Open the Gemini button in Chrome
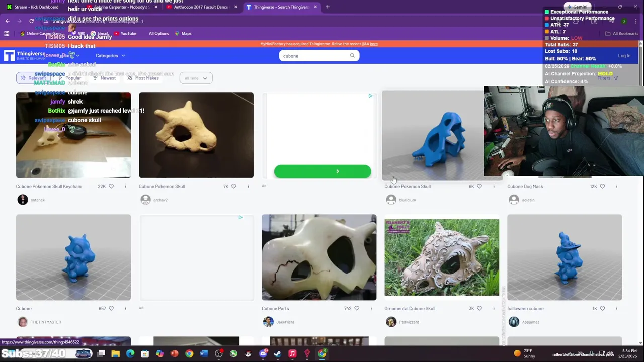 577,7
